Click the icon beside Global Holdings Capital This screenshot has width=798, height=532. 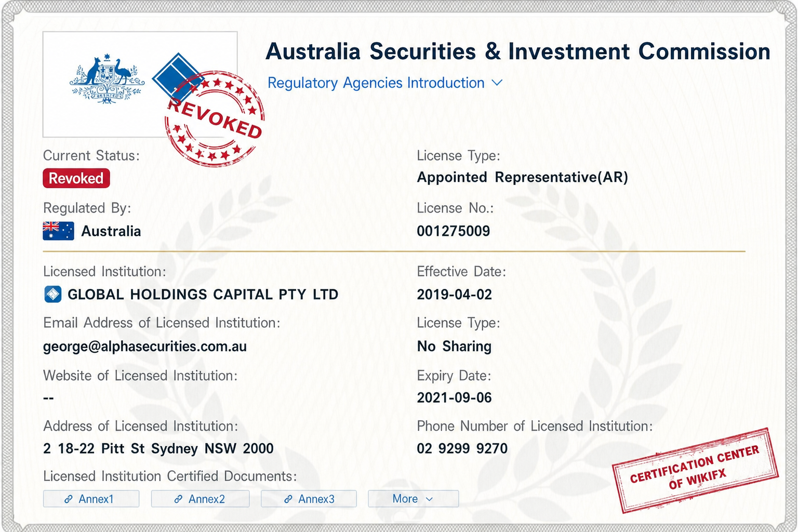53,294
